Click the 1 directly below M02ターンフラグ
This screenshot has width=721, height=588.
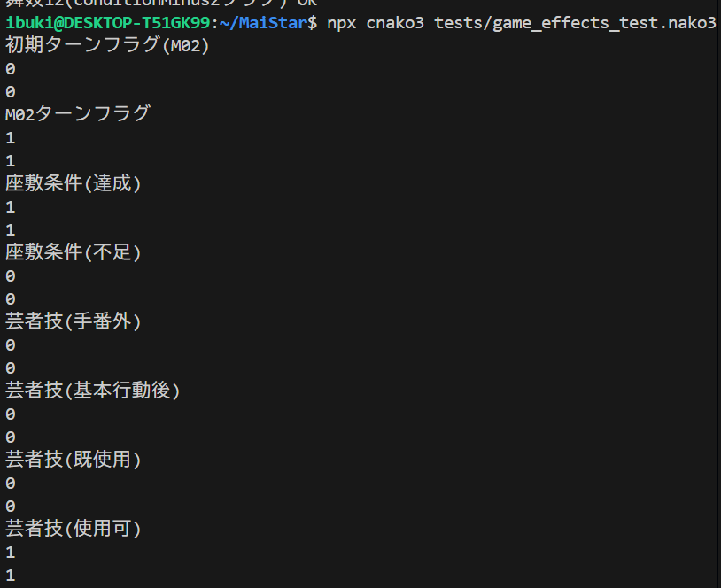pos(11,138)
